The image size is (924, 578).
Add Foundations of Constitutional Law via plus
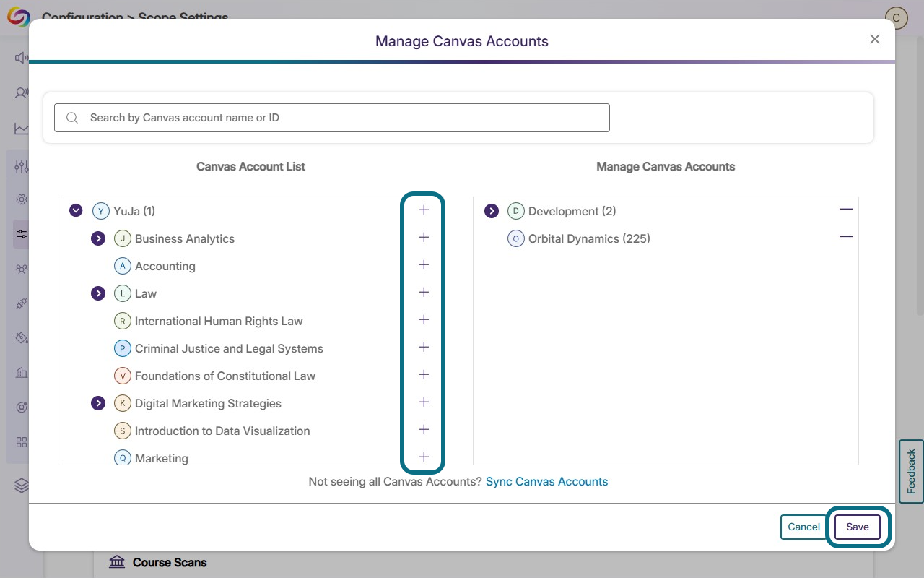coord(424,375)
